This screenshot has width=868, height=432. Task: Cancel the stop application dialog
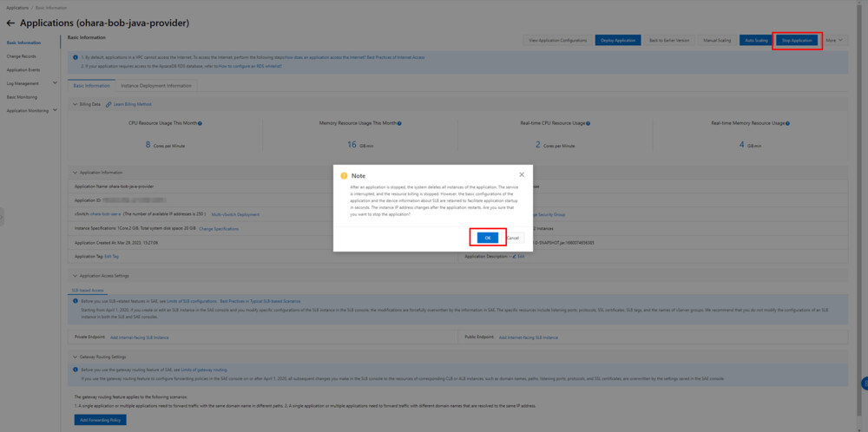pyautogui.click(x=513, y=238)
